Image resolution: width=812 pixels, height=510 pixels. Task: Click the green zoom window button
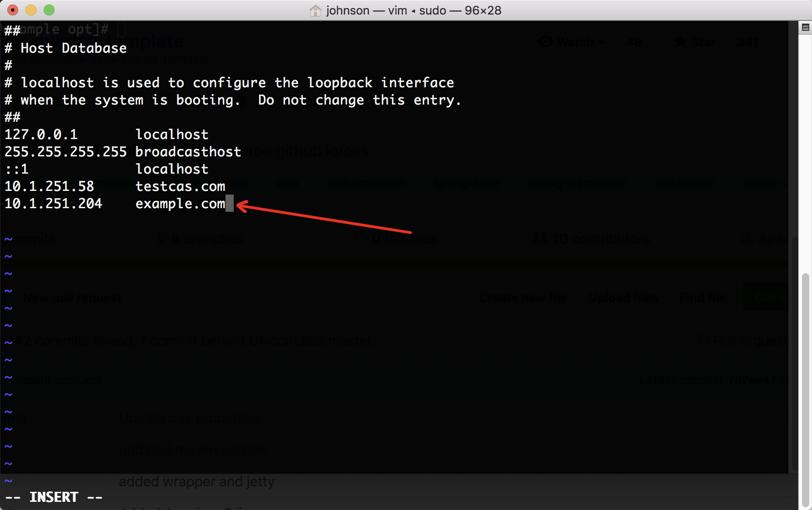click(x=49, y=10)
